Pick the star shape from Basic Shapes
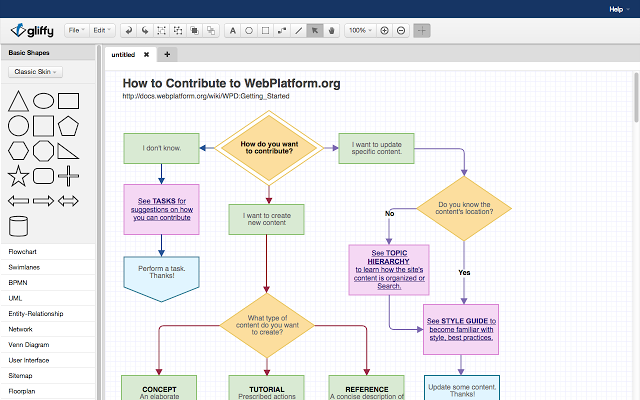Screen dimensions: 640x400 pos(17,177)
